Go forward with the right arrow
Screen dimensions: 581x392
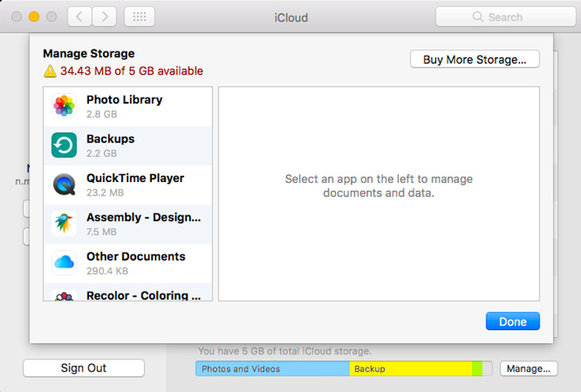[104, 17]
